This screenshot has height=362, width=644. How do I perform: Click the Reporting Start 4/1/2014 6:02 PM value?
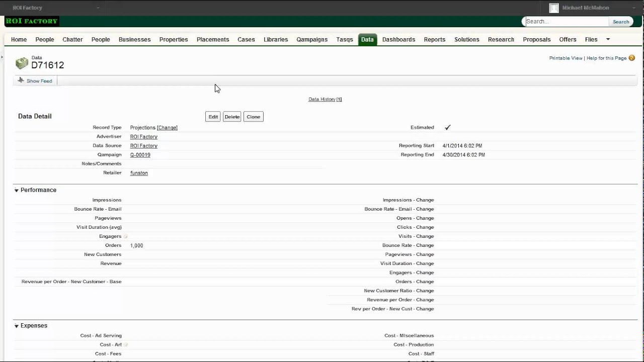click(x=462, y=146)
